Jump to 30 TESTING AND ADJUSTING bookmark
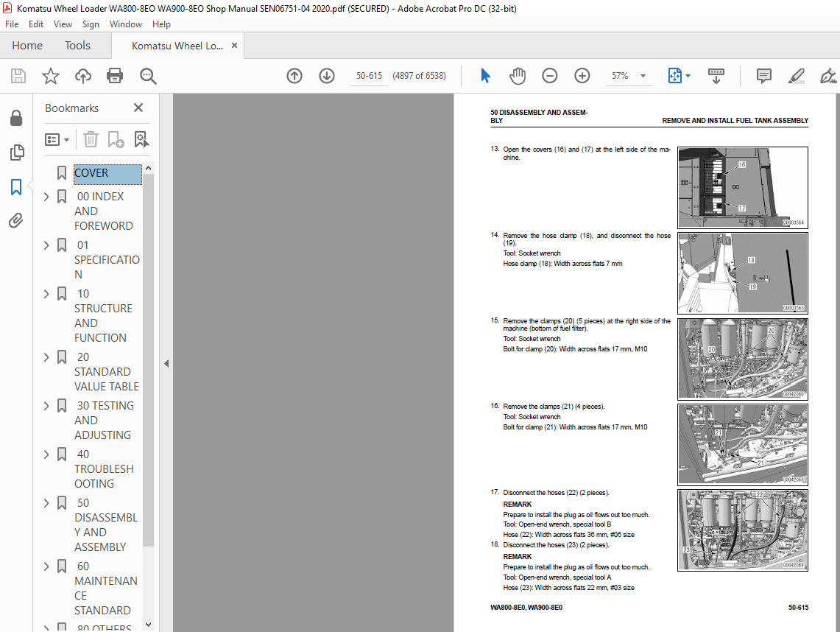 click(x=104, y=421)
